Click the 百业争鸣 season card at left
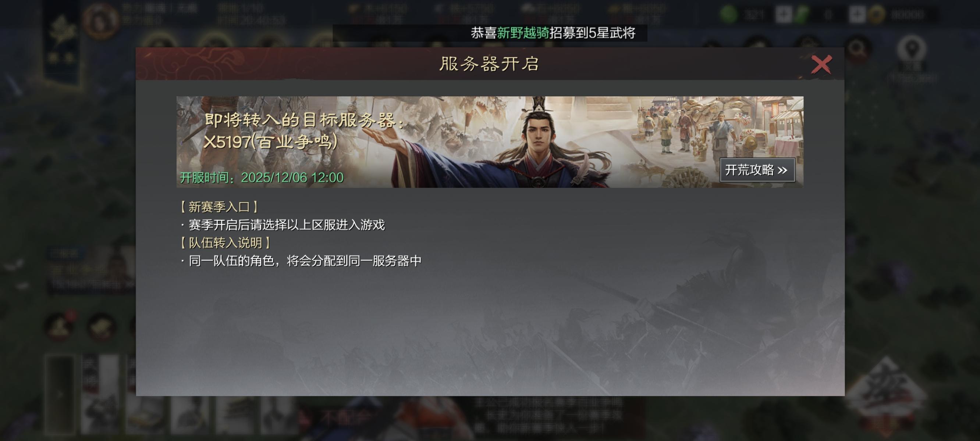Screen dimensions: 980x441 90,270
